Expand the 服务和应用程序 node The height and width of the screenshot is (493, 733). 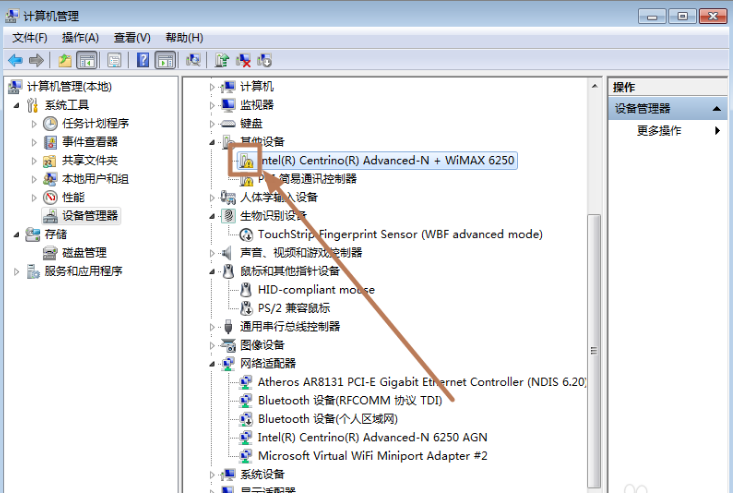tap(16, 272)
